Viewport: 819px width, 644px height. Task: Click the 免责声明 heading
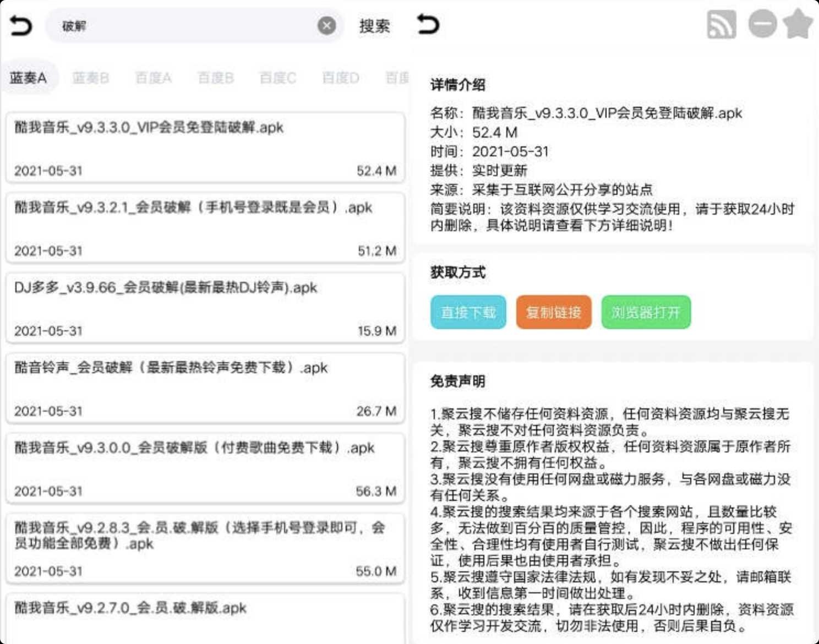tap(458, 381)
